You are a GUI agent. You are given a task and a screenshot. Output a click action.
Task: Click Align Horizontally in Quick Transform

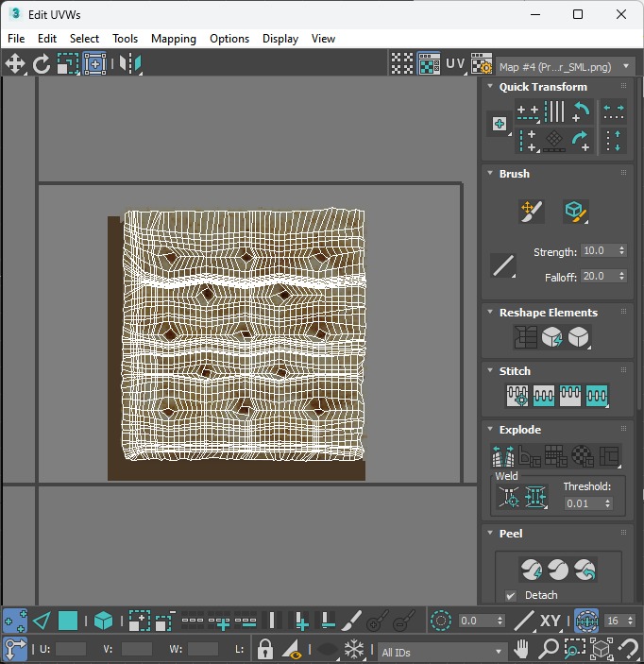(x=528, y=112)
